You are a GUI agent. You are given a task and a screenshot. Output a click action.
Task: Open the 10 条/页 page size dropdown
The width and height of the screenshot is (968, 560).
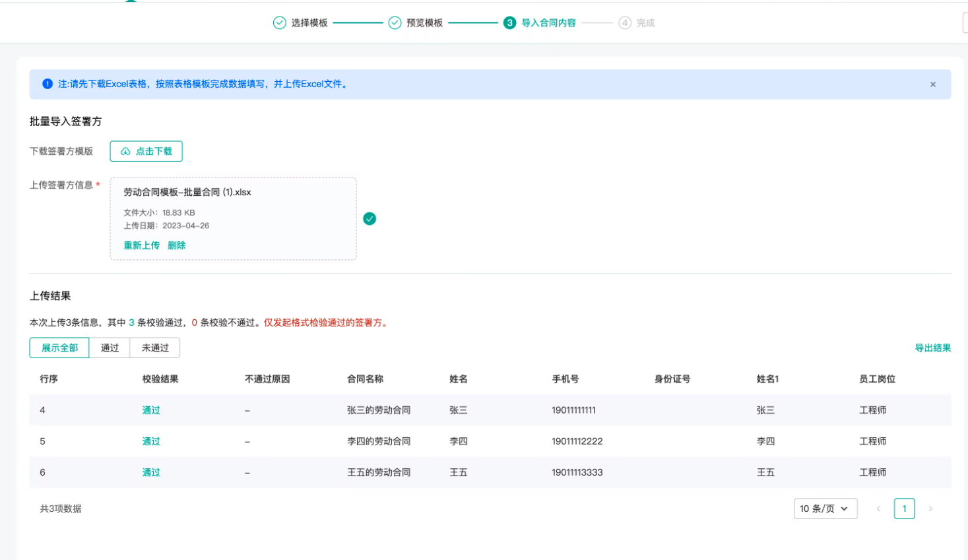coord(825,509)
